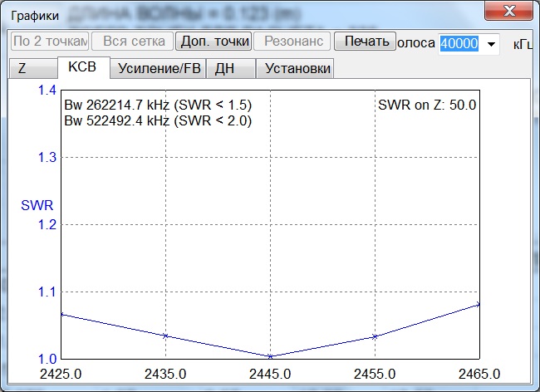Screen dimensions: 540x392
Task: Select the КСВ tab
Action: [84, 67]
